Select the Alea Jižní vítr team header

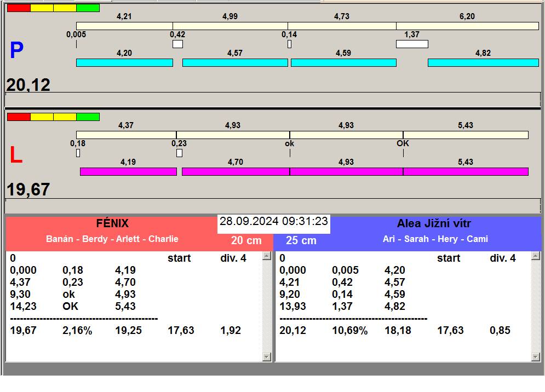pyautogui.click(x=434, y=223)
